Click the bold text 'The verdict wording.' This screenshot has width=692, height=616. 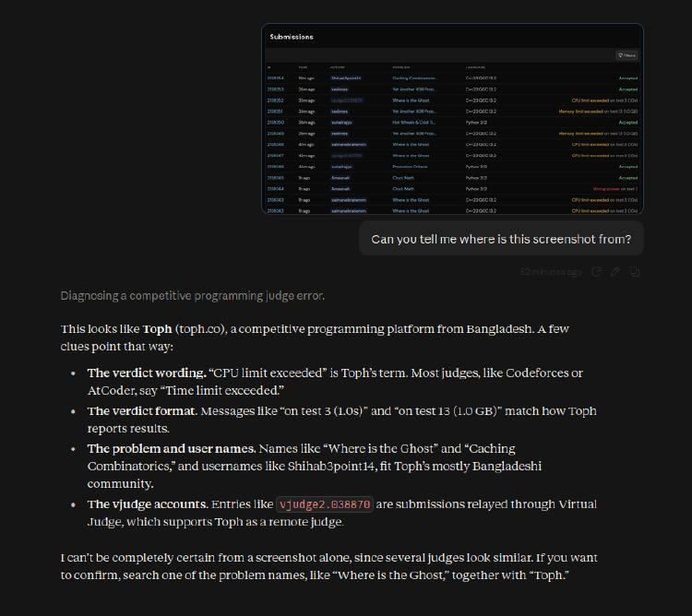click(147, 373)
